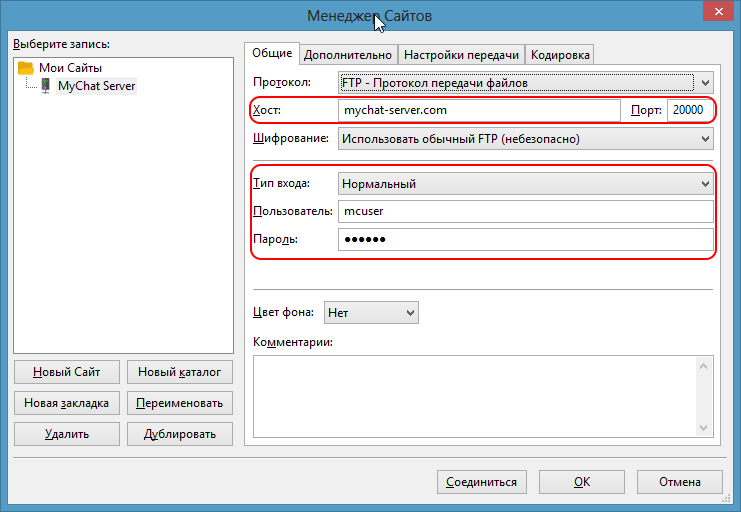The width and height of the screenshot is (741, 512).
Task: Click the MyChat Server site icon
Action: tap(45, 86)
